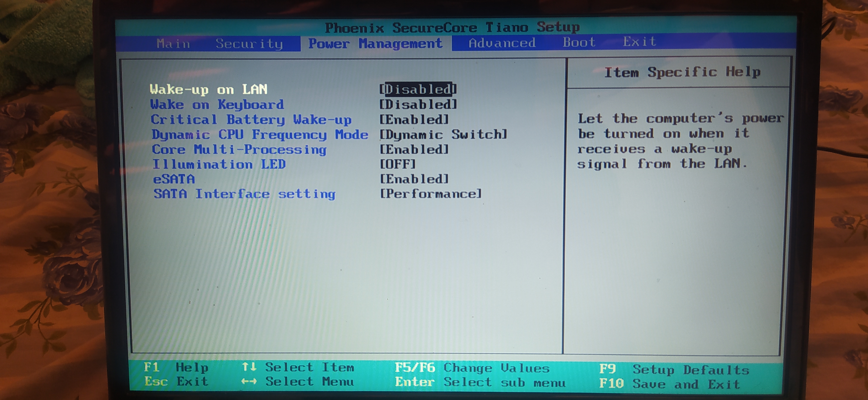Toggle the eSATA Enabled value
The height and width of the screenshot is (400, 868).
tap(414, 179)
